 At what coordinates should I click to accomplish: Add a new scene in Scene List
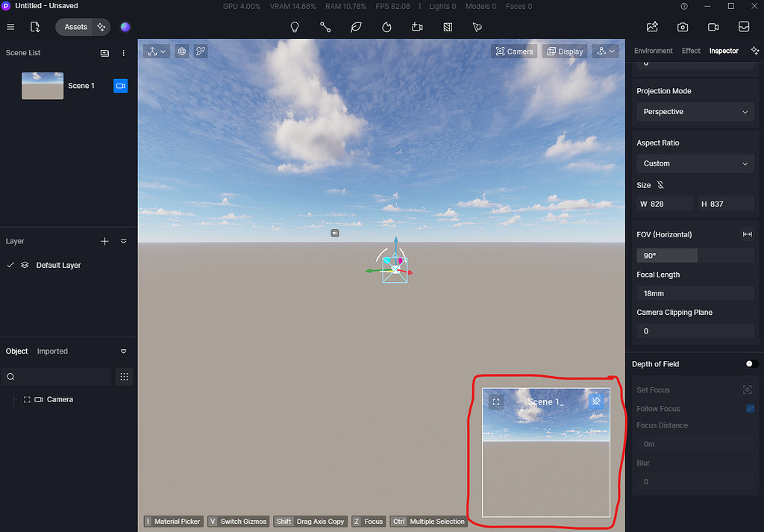point(104,53)
